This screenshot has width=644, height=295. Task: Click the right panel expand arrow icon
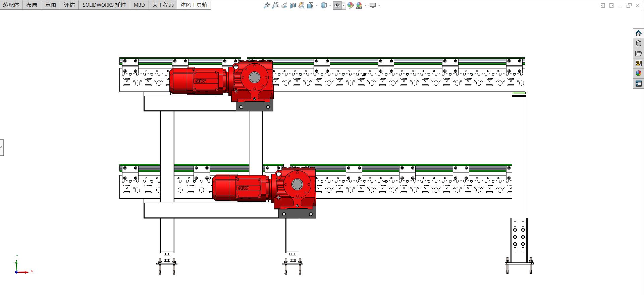611,5
